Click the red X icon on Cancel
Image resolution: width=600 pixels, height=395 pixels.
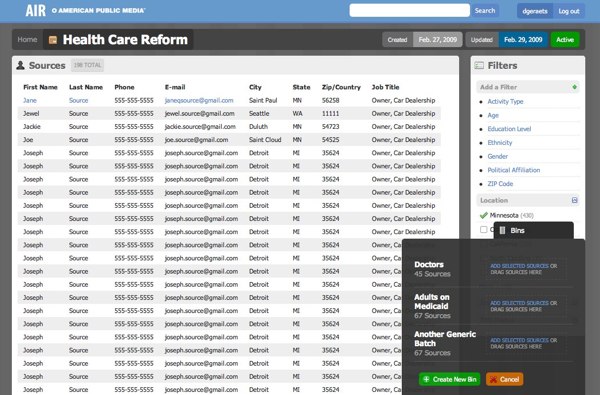(494, 379)
